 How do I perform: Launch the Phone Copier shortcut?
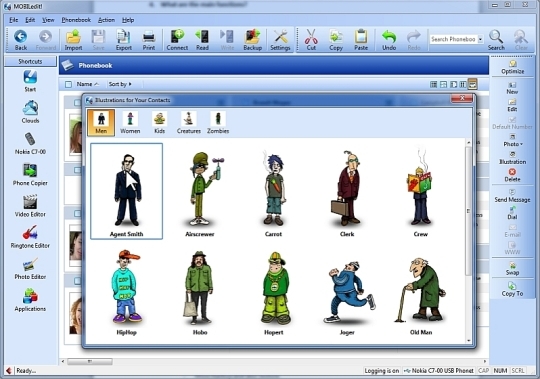[x=30, y=175]
